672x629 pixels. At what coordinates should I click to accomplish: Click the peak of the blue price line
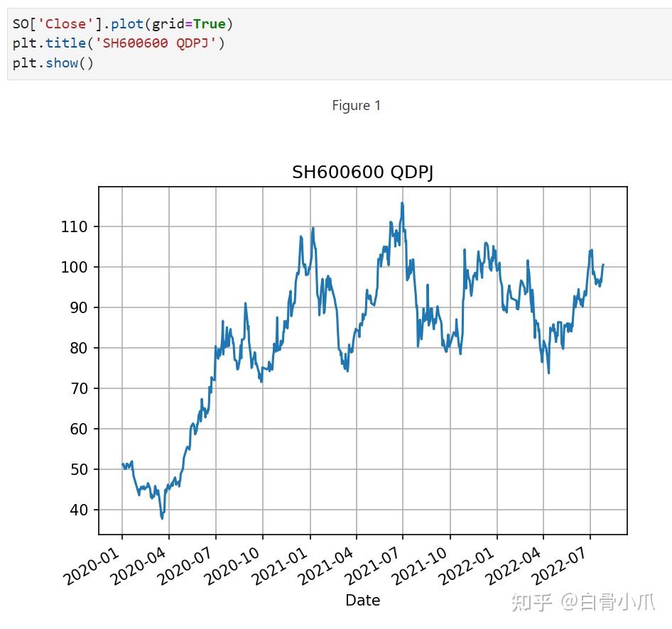tap(402, 202)
